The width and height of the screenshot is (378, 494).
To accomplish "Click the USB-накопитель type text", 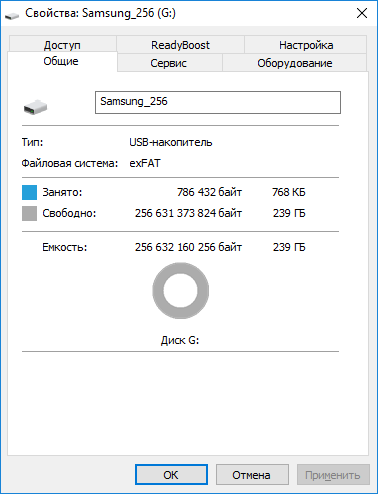I will [x=171, y=142].
